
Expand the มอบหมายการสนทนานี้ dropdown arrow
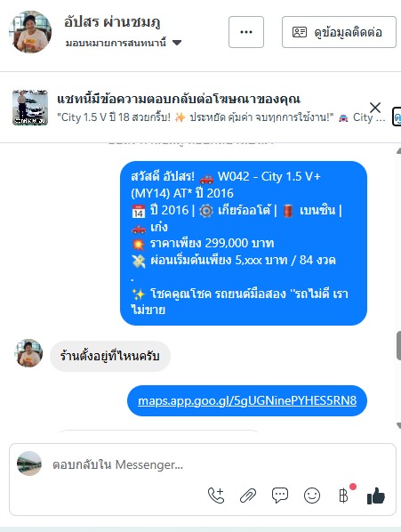tap(177, 43)
